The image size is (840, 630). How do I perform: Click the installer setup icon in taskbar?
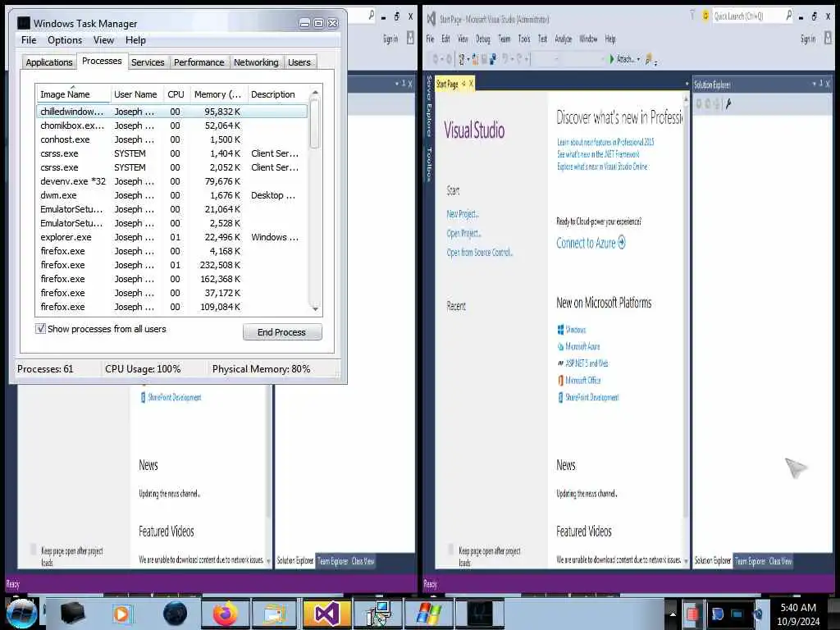pyautogui.click(x=377, y=614)
